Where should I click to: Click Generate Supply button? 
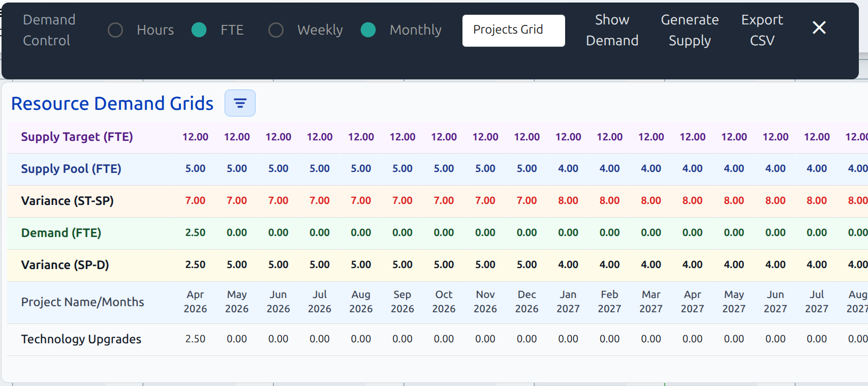tap(690, 30)
